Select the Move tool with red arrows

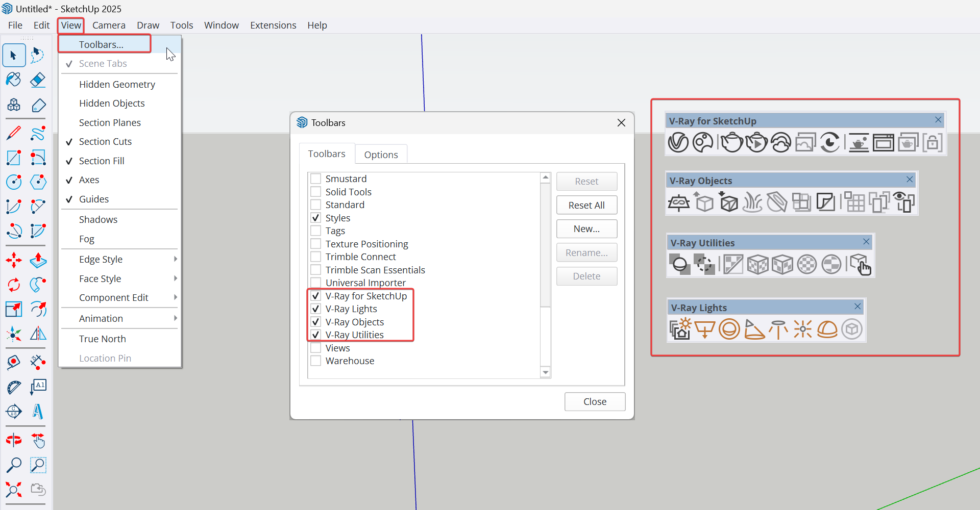pos(14,260)
